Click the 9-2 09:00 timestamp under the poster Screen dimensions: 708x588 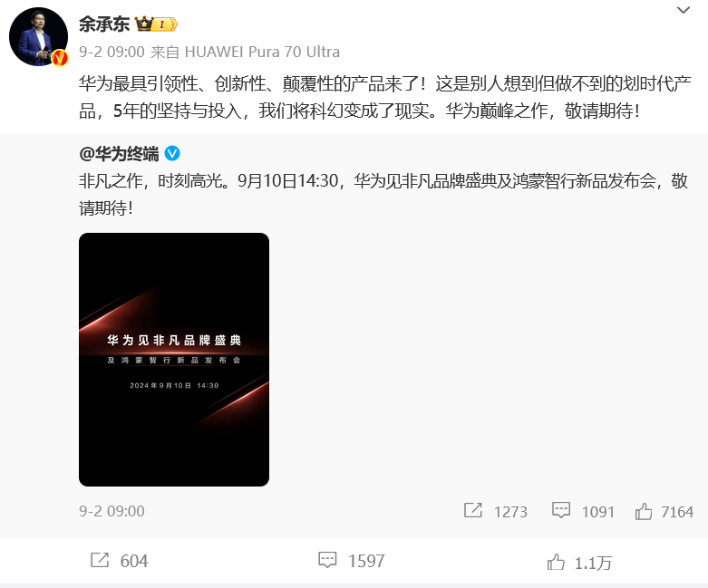tap(112, 511)
